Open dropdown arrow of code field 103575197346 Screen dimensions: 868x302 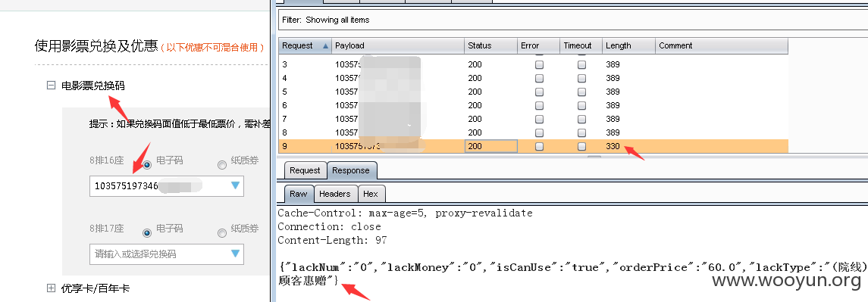(235, 186)
